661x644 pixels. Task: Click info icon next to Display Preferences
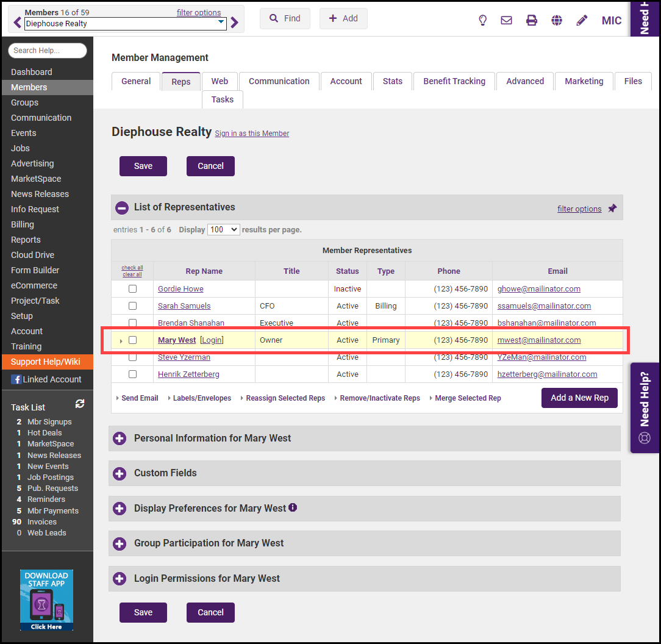pos(293,507)
